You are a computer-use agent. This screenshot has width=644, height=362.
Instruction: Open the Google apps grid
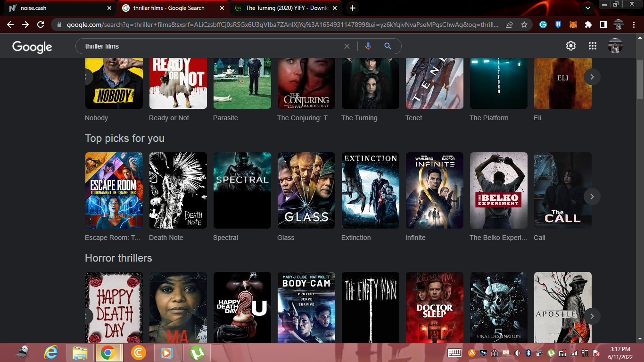tap(593, 46)
